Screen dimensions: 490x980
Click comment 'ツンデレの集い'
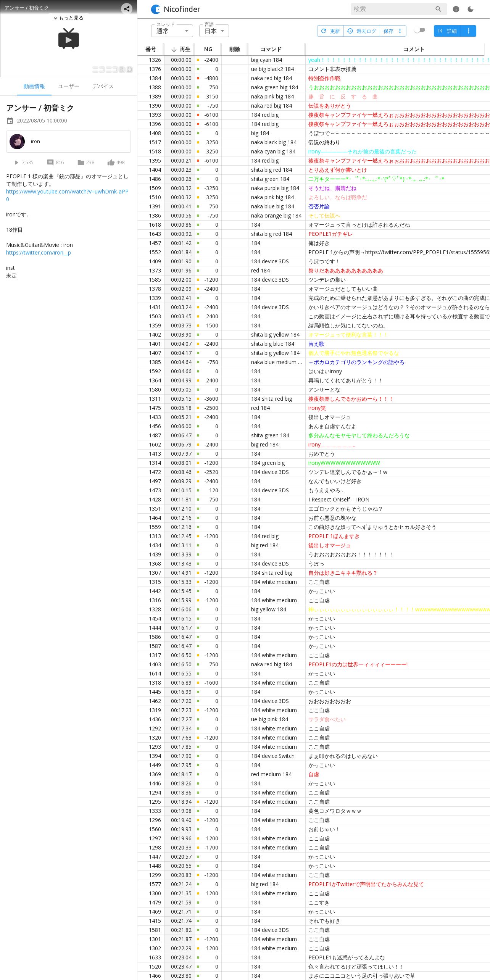point(327,280)
